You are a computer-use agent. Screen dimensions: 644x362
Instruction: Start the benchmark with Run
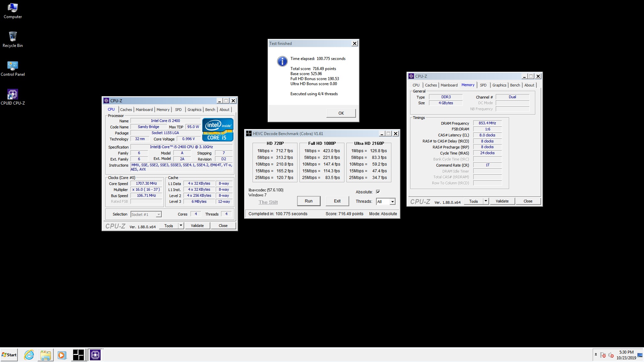[x=309, y=201]
